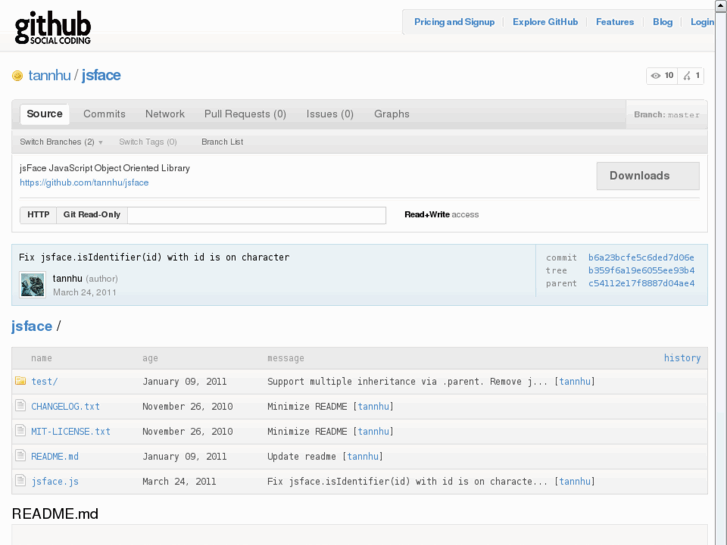Click the watchers eye icon
This screenshot has height=545, width=727.
point(656,76)
